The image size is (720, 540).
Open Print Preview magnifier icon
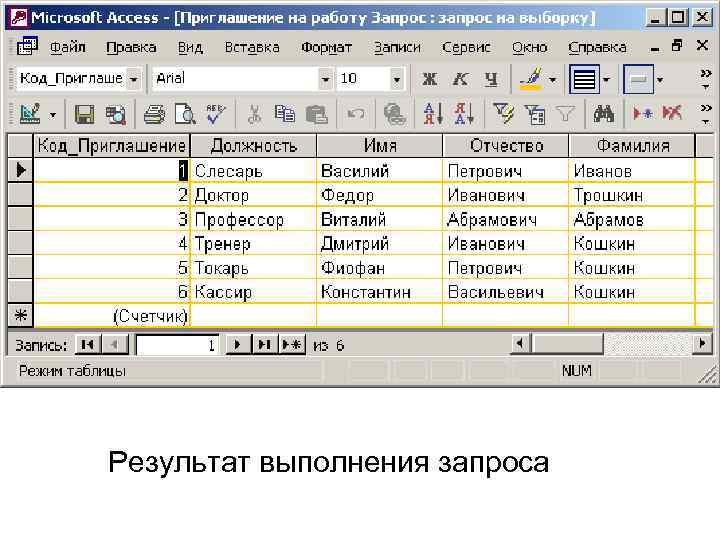185,114
